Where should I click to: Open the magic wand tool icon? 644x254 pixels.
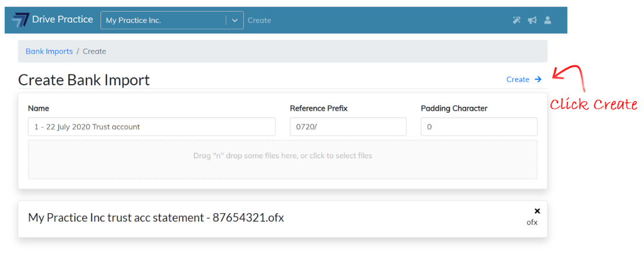517,20
